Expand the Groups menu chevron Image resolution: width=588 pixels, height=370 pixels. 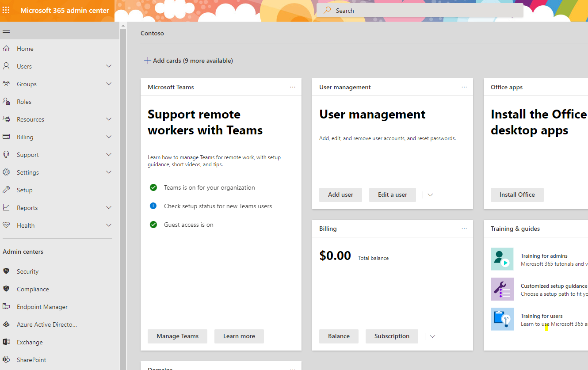[x=109, y=84]
